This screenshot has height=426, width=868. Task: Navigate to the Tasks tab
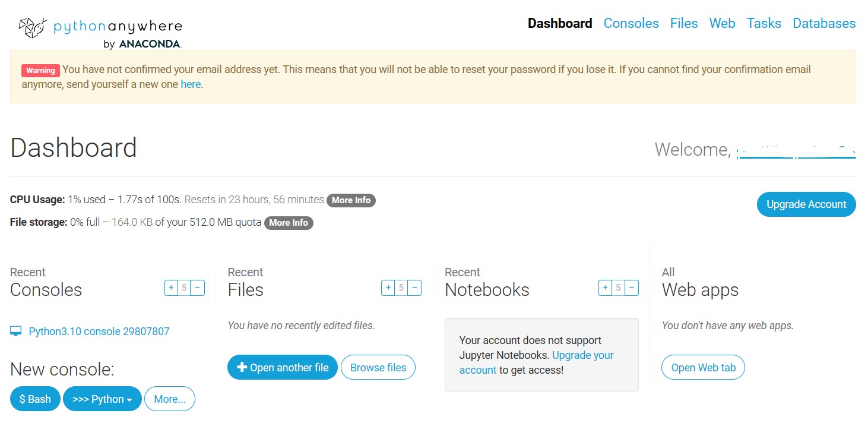764,23
